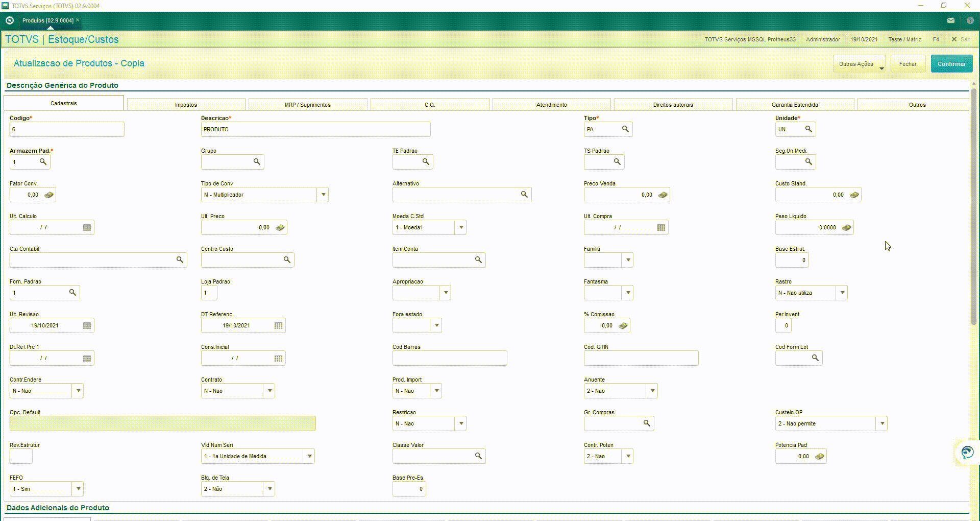This screenshot has width=980, height=521.
Task: Expand Rastro dropdown
Action: click(842, 293)
